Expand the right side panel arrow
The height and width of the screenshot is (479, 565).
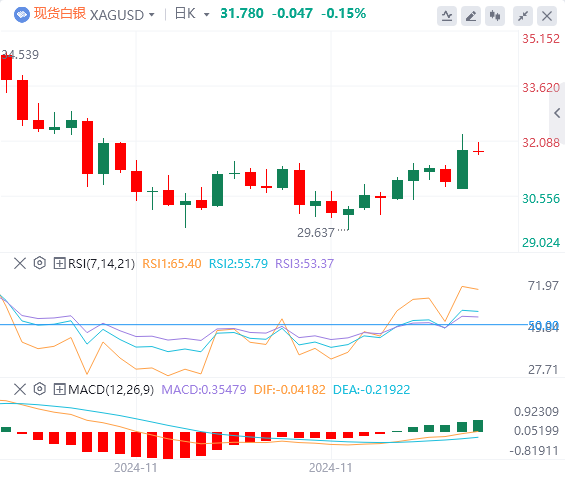pos(557,113)
